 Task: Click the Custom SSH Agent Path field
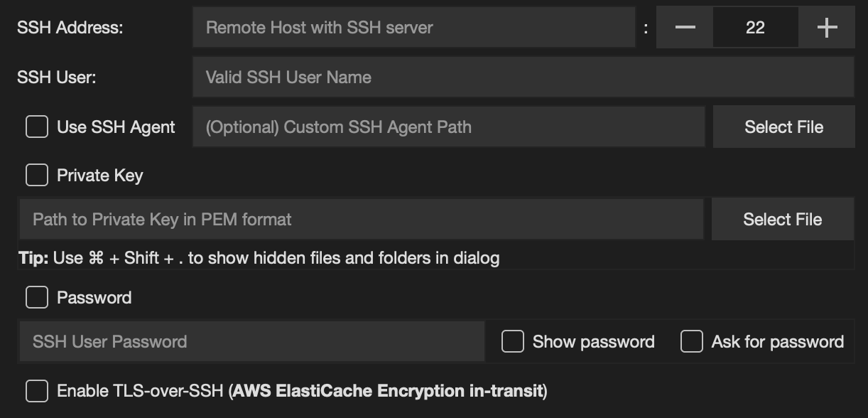[x=447, y=127]
